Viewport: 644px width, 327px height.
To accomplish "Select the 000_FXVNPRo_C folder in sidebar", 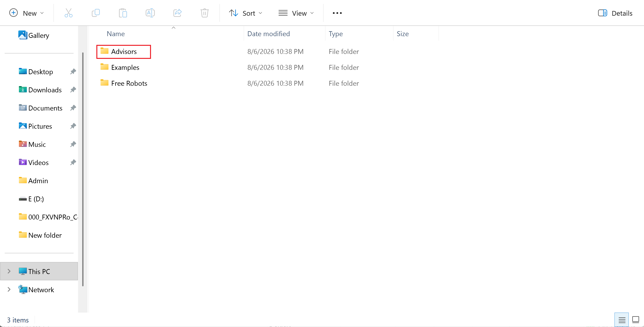I will coord(48,217).
